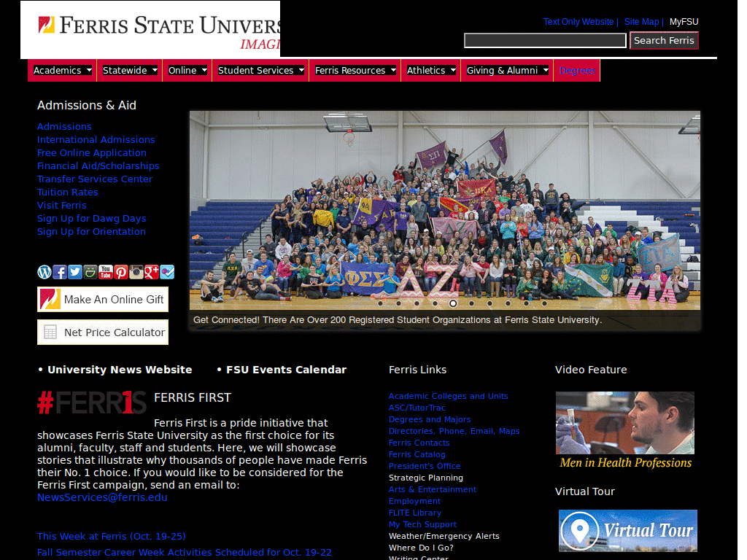This screenshot has height=560, width=747.
Task: Select the third slideshow dot
Action: pos(417,303)
